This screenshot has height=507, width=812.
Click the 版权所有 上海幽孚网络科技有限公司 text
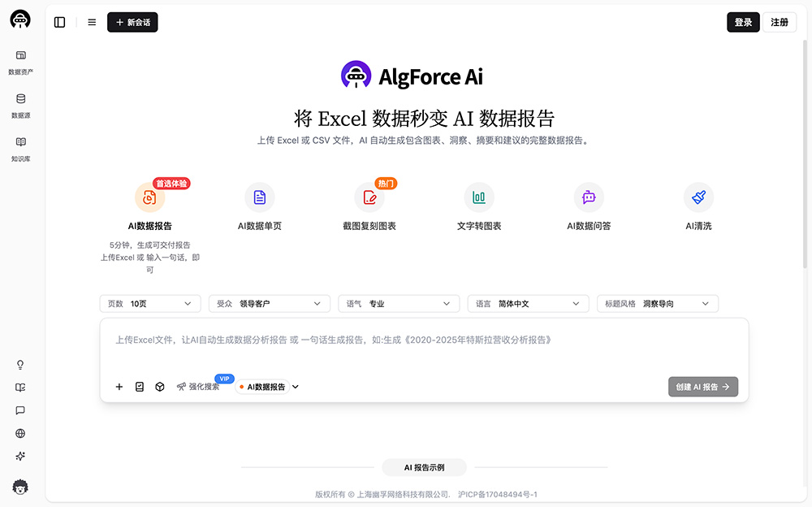[x=383, y=495]
